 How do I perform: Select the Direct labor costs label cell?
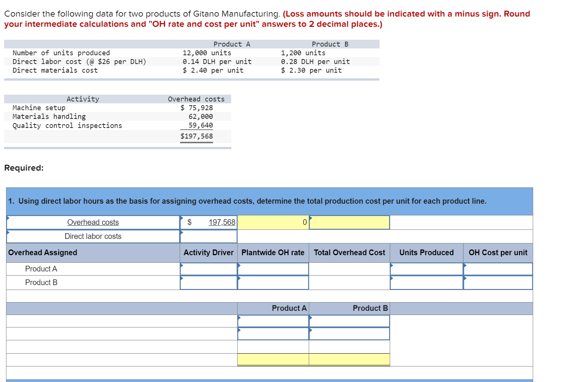pyautogui.click(x=93, y=236)
